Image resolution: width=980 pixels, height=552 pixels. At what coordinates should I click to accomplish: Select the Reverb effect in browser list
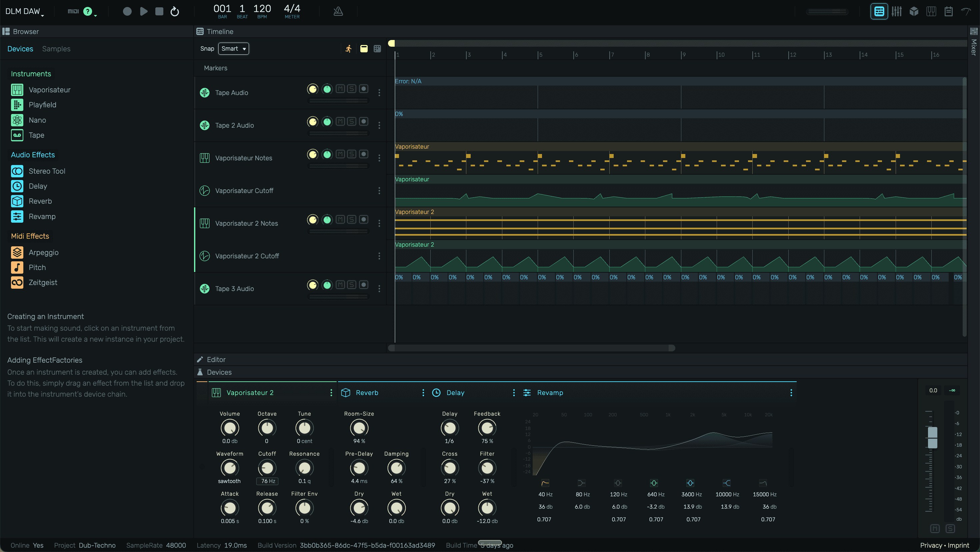pyautogui.click(x=31, y=201)
